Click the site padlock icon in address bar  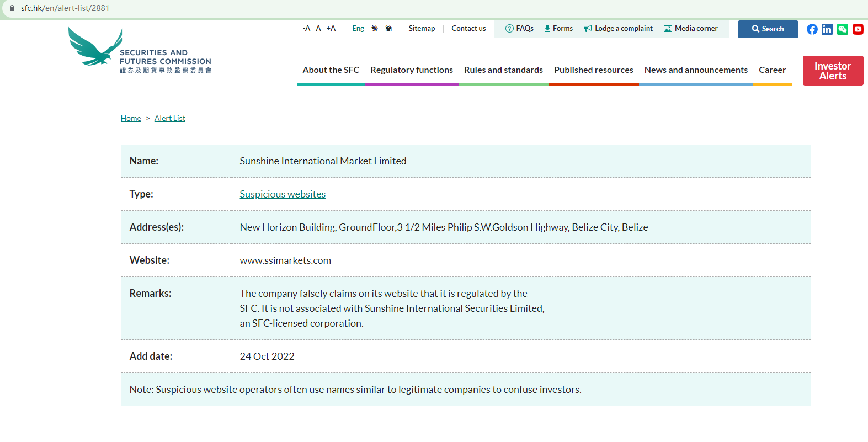[12, 8]
